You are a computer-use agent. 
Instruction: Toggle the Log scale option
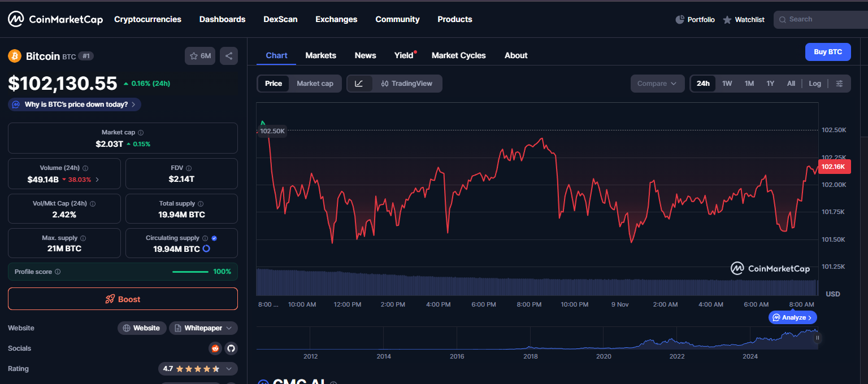pos(814,84)
